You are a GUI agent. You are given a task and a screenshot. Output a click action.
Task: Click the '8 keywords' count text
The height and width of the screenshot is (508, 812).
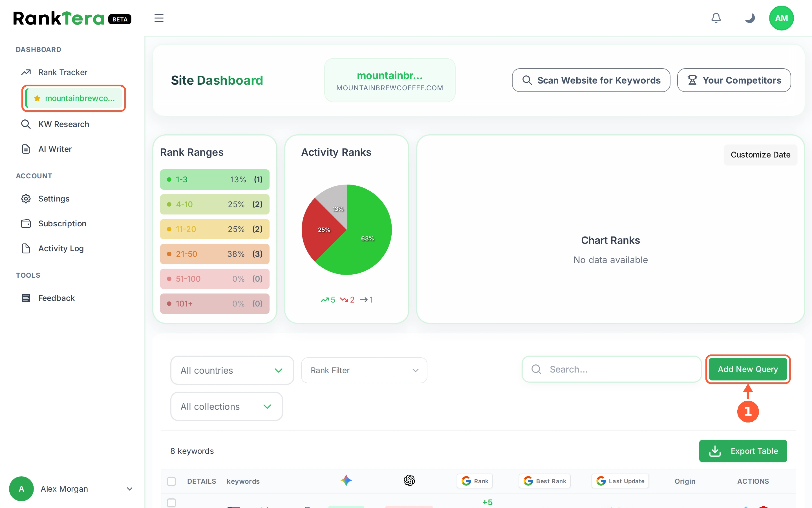[192, 451]
